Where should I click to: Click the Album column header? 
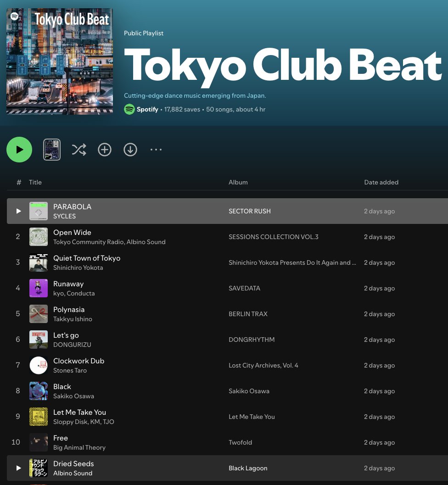click(x=238, y=182)
